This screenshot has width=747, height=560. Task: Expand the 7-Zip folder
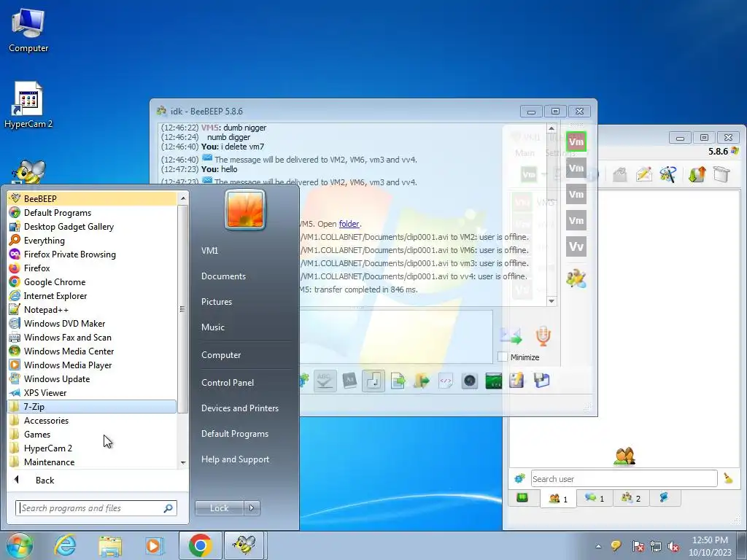click(92, 407)
